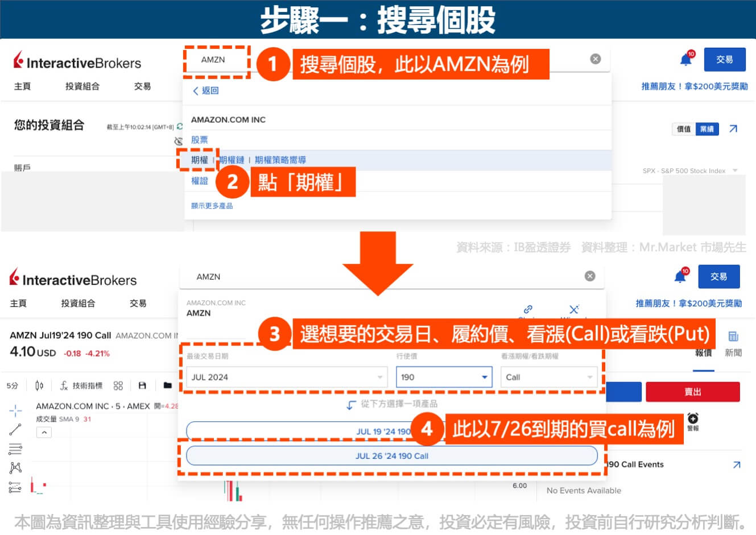Open last trading date JUL 2024 dropdown
This screenshot has width=756, height=535.
click(287, 377)
